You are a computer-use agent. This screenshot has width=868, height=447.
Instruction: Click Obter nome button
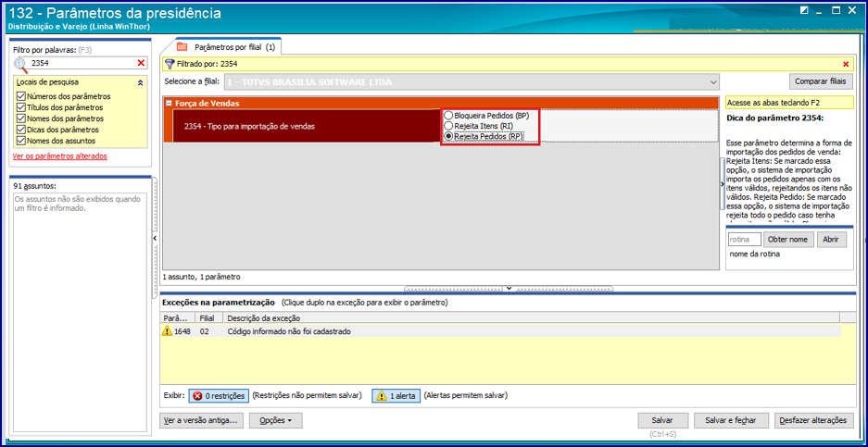click(x=789, y=240)
